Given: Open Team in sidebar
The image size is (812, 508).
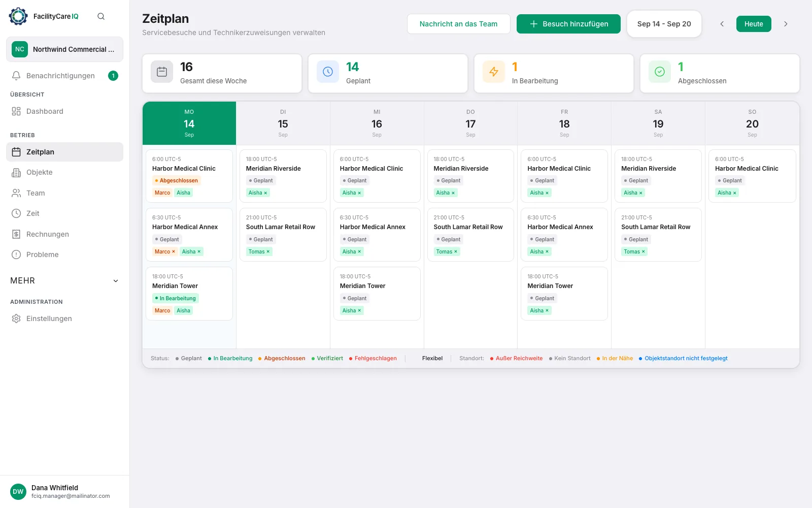Looking at the screenshot, I should [64, 193].
